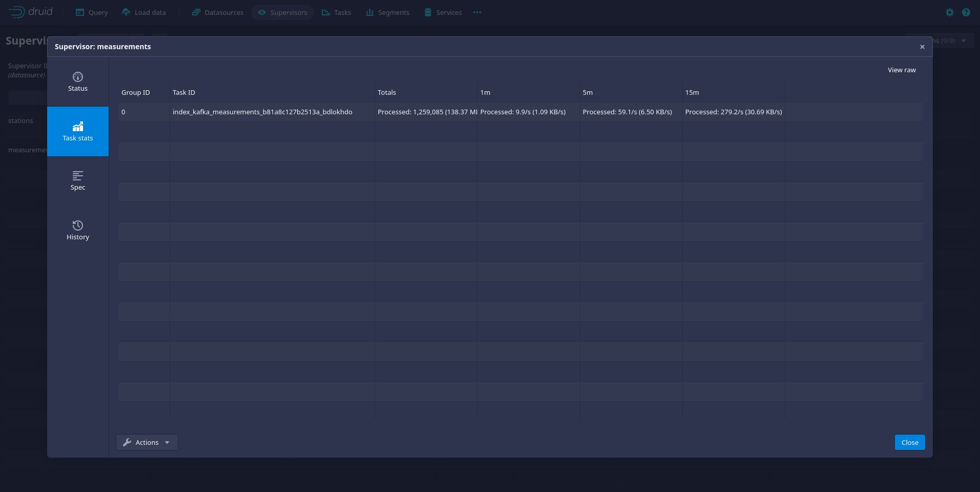The height and width of the screenshot is (492, 980).
Task: Click the help question mark icon
Action: pos(966,12)
